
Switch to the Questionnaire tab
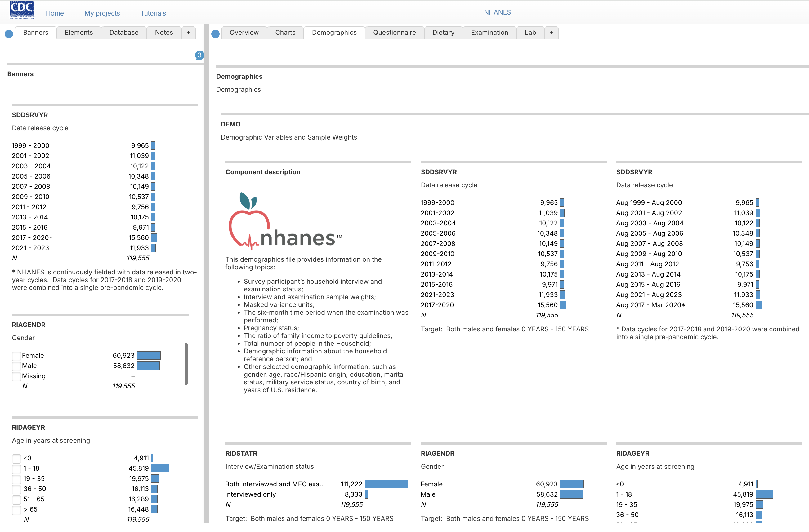click(394, 33)
